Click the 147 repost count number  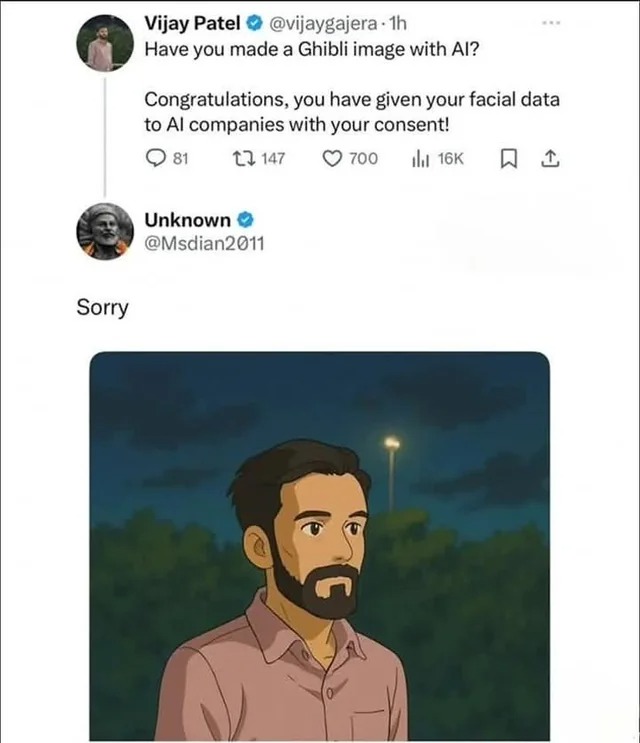(273, 158)
